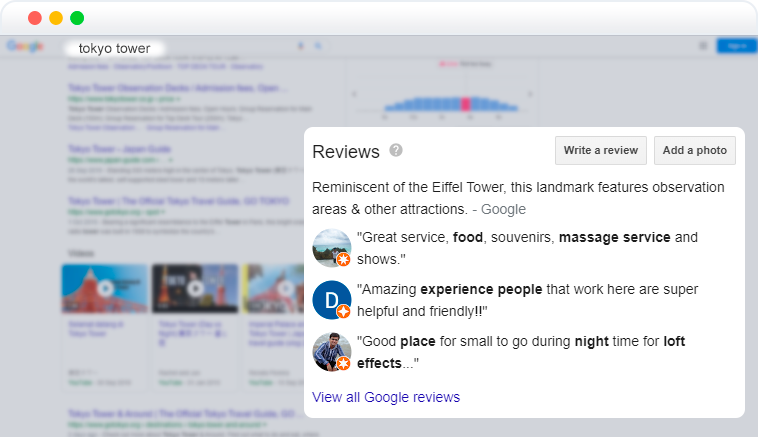Click the first review quote about massage service
Viewport: 758px width, 437px height.
(x=527, y=248)
